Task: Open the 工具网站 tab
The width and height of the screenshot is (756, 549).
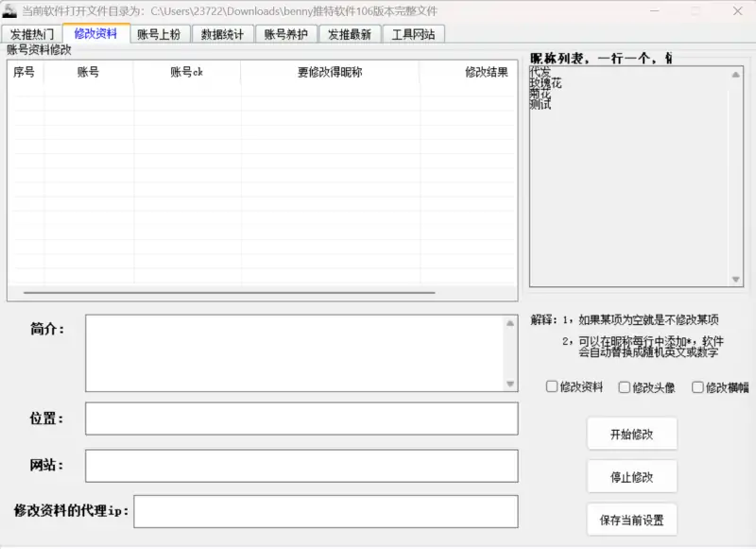Action: pos(413,34)
